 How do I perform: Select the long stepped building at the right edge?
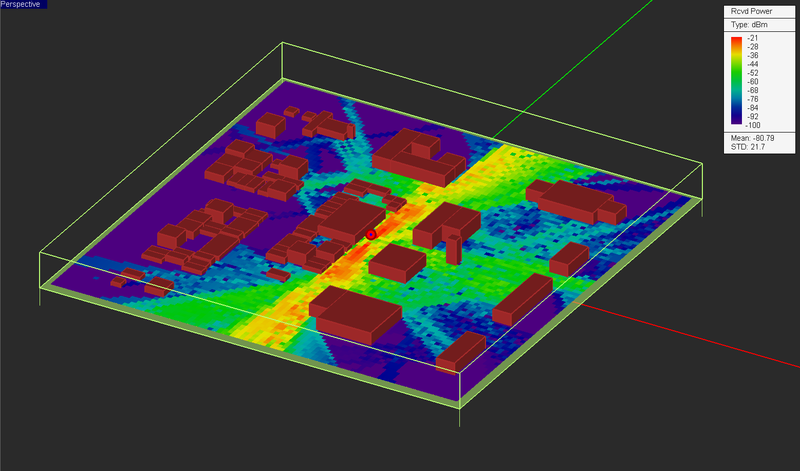(x=576, y=202)
